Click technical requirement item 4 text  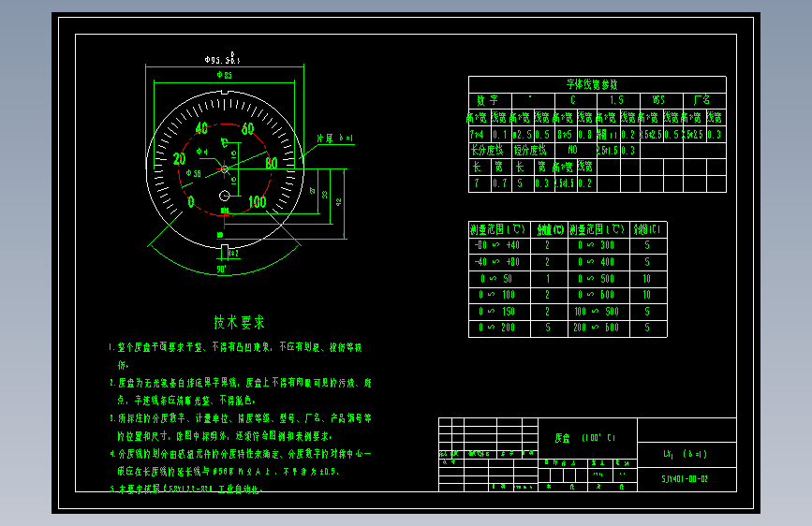coord(241,462)
